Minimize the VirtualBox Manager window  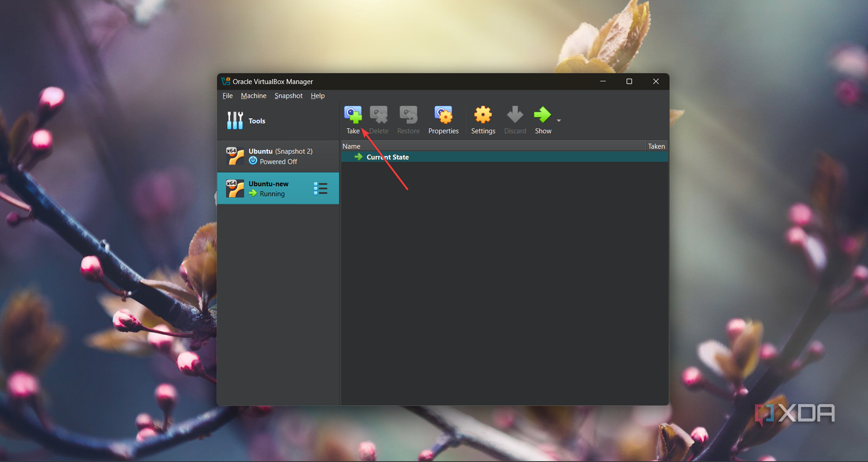pyautogui.click(x=603, y=82)
